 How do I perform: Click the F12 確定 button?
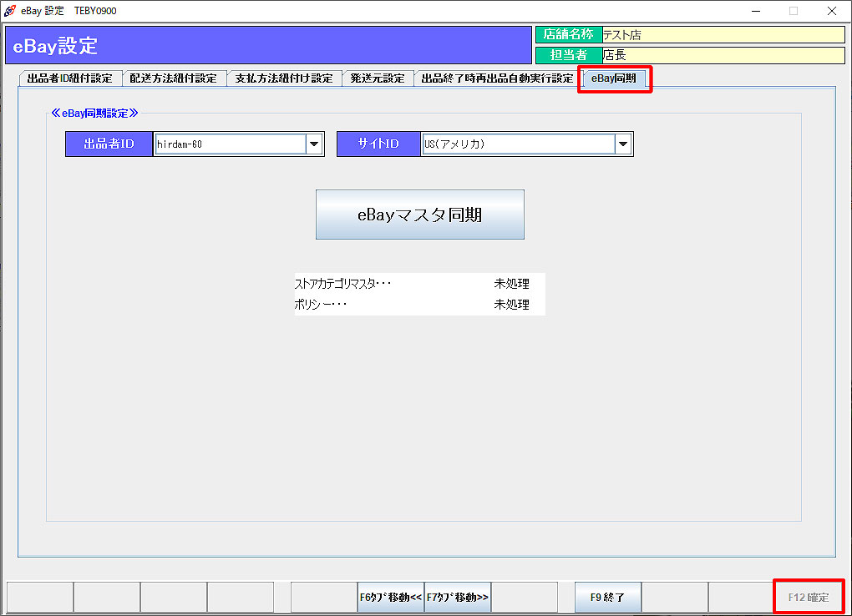809,597
